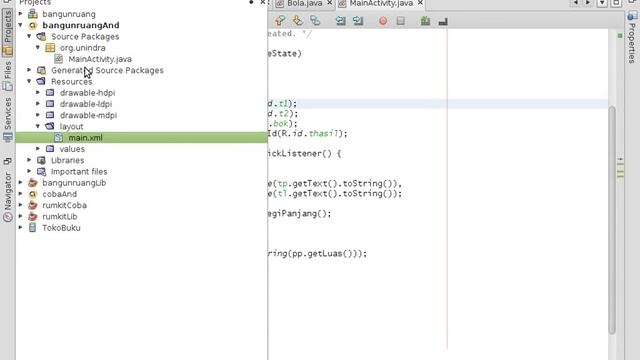Image resolution: width=640 pixels, height=360 pixels.
Task: Collapse the layout folder
Action: tap(38, 126)
